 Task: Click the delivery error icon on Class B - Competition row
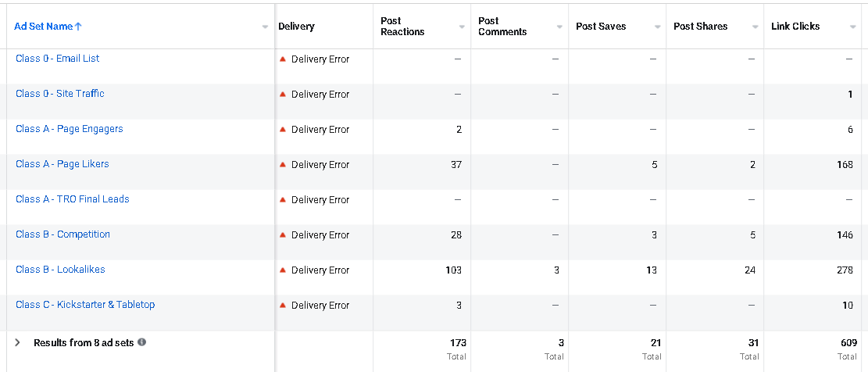(283, 235)
